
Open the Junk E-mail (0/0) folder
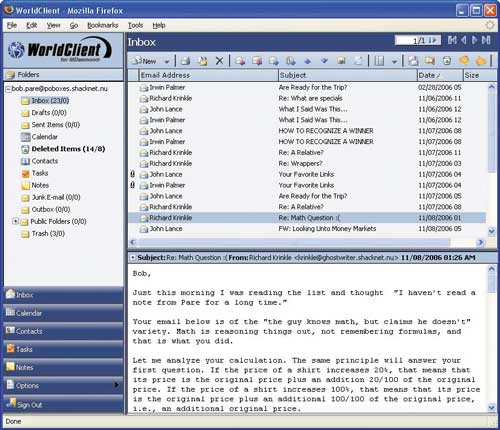tap(51, 197)
